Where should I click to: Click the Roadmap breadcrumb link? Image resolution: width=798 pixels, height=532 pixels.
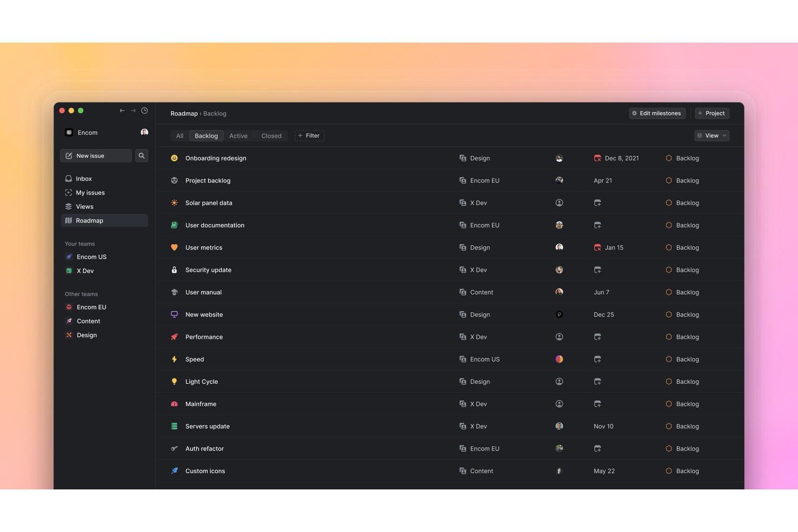pyautogui.click(x=184, y=114)
